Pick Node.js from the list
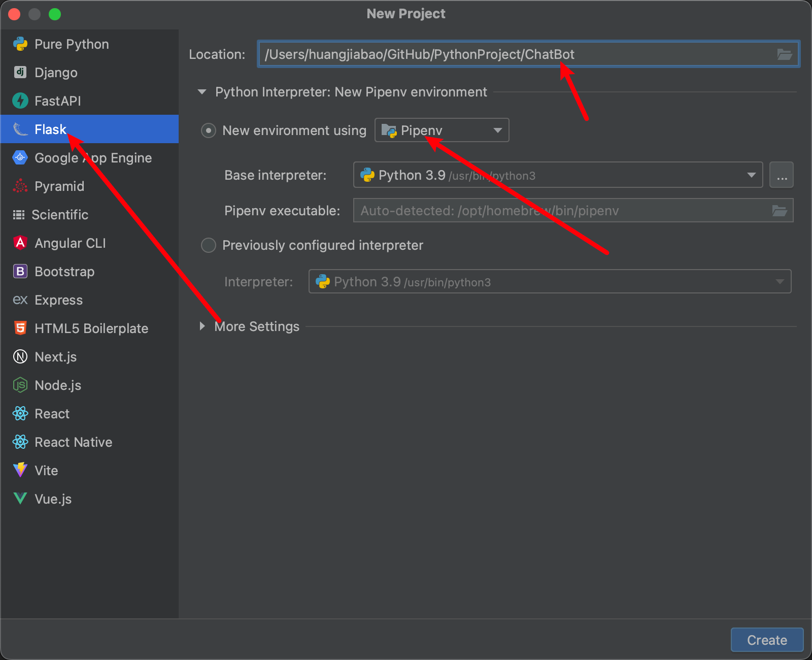This screenshot has height=660, width=812. (89, 385)
